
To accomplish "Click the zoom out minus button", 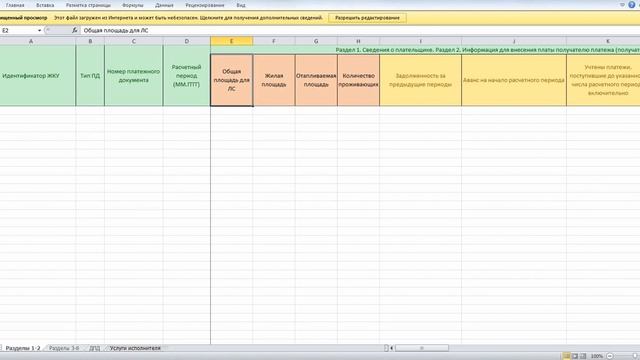I will click(x=609, y=356).
